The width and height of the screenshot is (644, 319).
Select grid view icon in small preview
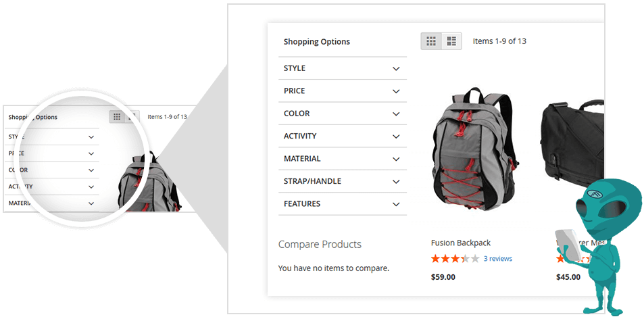pyautogui.click(x=117, y=117)
